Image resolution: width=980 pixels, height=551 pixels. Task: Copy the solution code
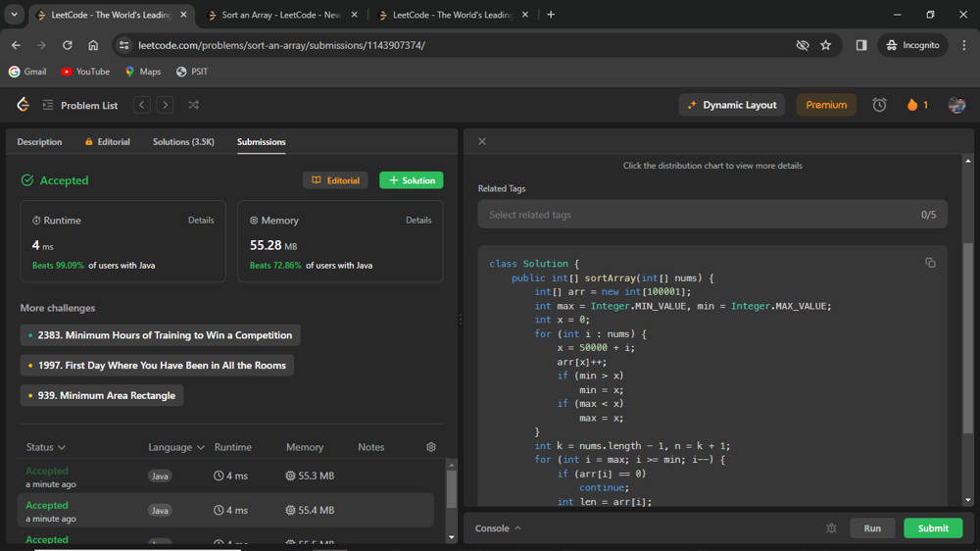[931, 263]
